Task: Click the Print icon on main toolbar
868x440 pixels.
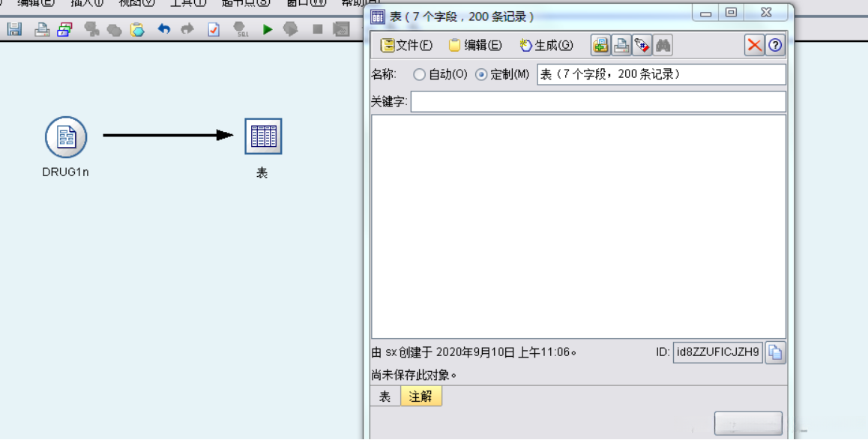Action: [x=40, y=30]
